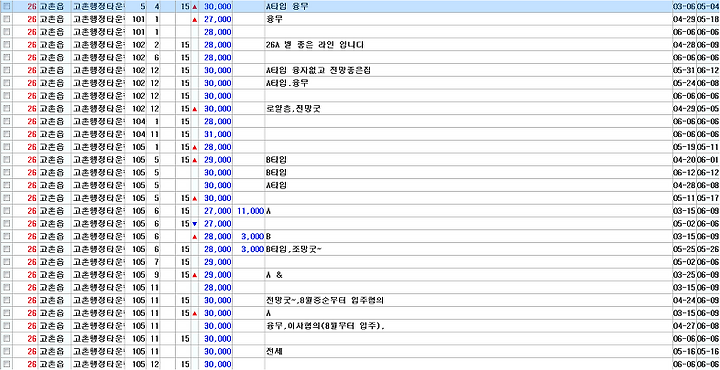Click the red triangle in the 05-19 dated row

195,147
